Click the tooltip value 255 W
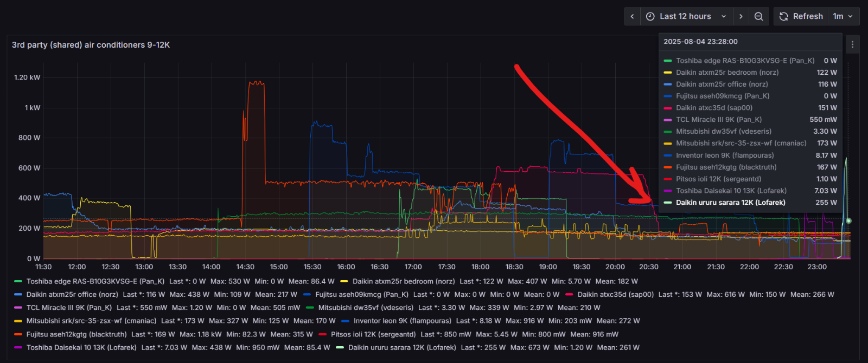Screen dimensions: 868x363 [826, 203]
